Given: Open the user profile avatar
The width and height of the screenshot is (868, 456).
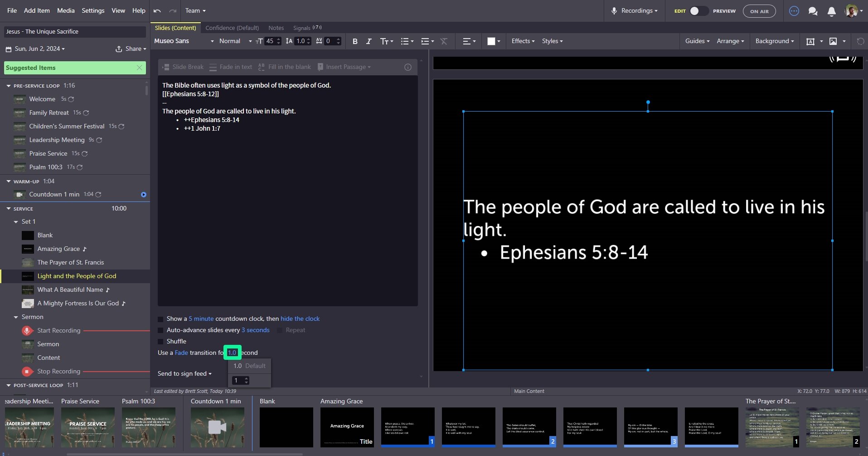Looking at the screenshot, I should coord(851,11).
